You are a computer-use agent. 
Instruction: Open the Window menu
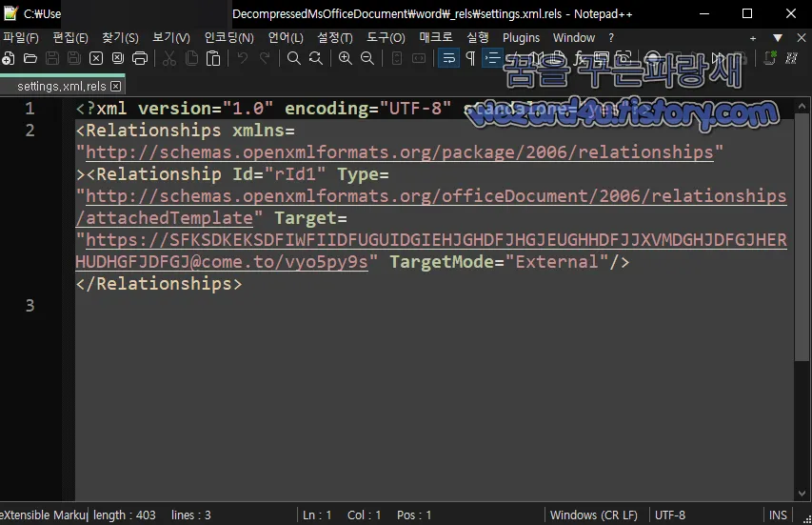coord(574,38)
